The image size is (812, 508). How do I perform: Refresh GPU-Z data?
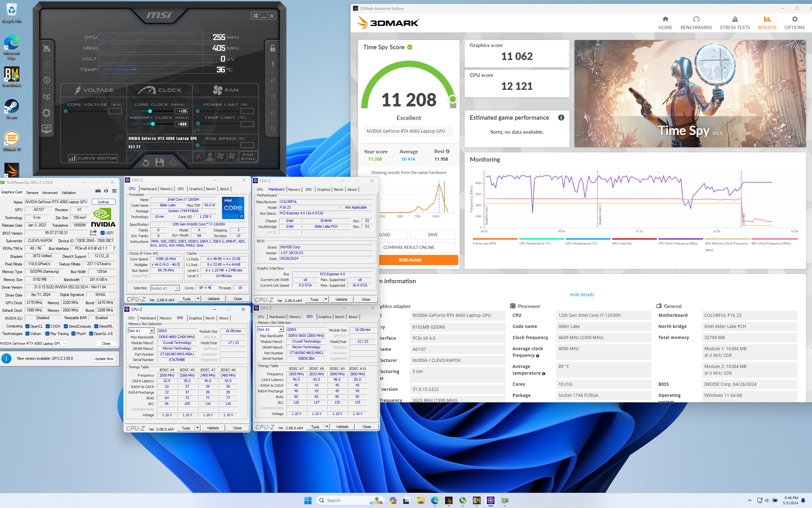click(x=106, y=191)
